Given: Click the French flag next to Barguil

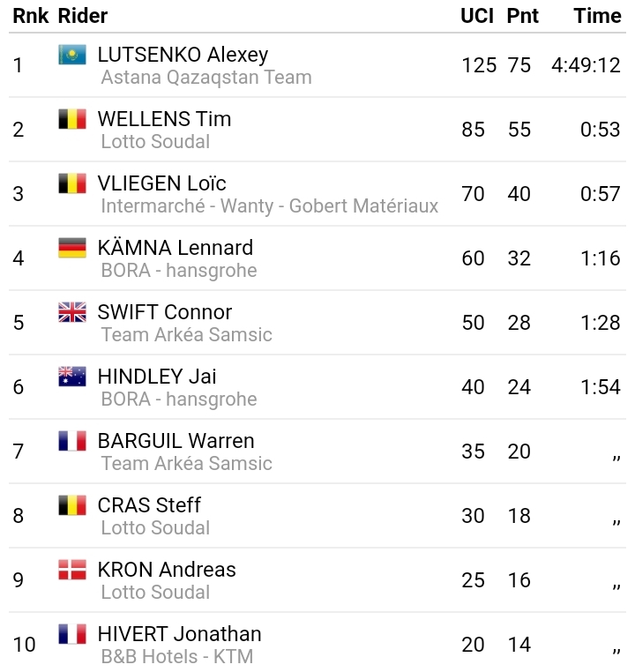Looking at the screenshot, I should click(72, 441).
